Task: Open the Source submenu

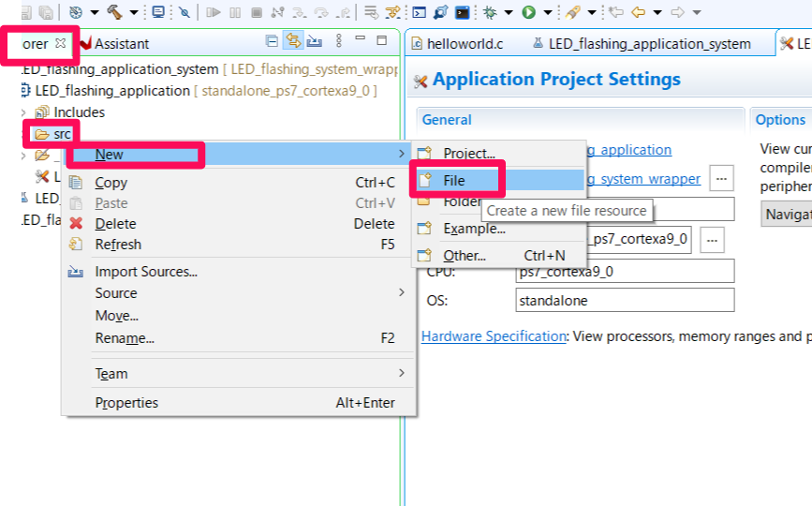Action: [x=239, y=293]
